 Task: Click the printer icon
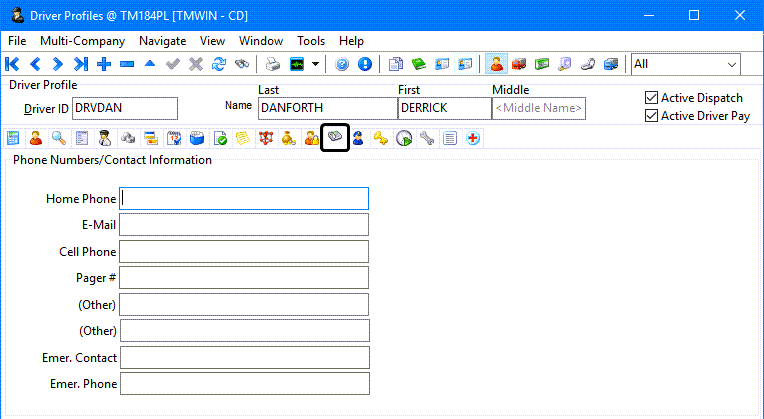(x=272, y=64)
